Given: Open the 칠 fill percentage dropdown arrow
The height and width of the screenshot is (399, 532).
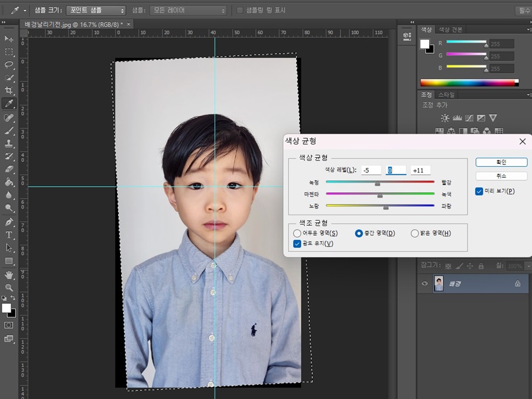Looking at the screenshot, I should coord(528,266).
